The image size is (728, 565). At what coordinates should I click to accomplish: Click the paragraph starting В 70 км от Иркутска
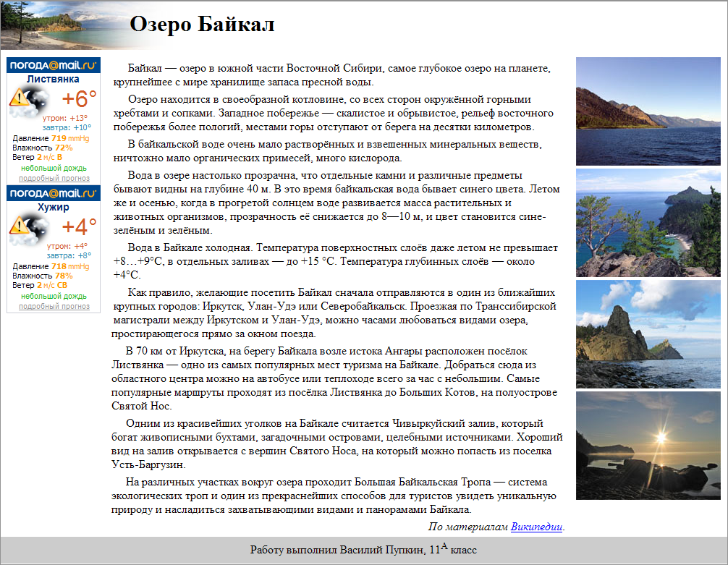(334, 378)
